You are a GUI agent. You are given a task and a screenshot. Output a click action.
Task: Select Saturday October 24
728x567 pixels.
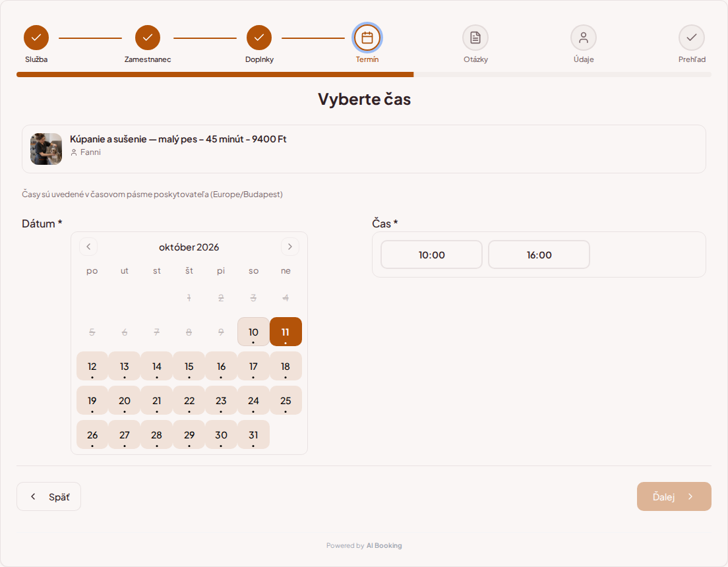(253, 400)
